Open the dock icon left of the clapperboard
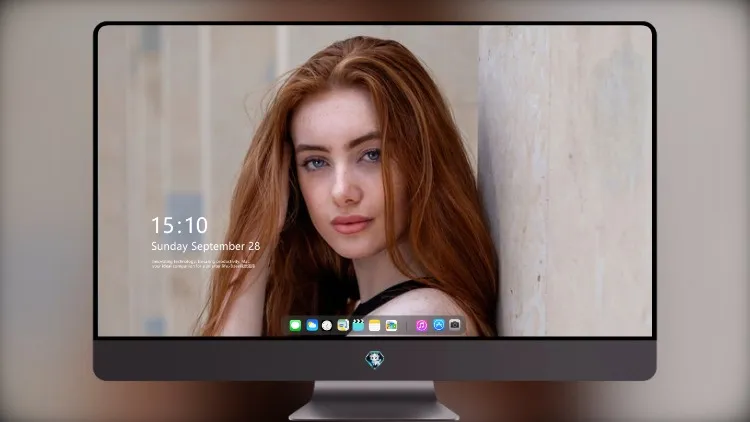Screen dimensions: 750x422 click(x=343, y=326)
